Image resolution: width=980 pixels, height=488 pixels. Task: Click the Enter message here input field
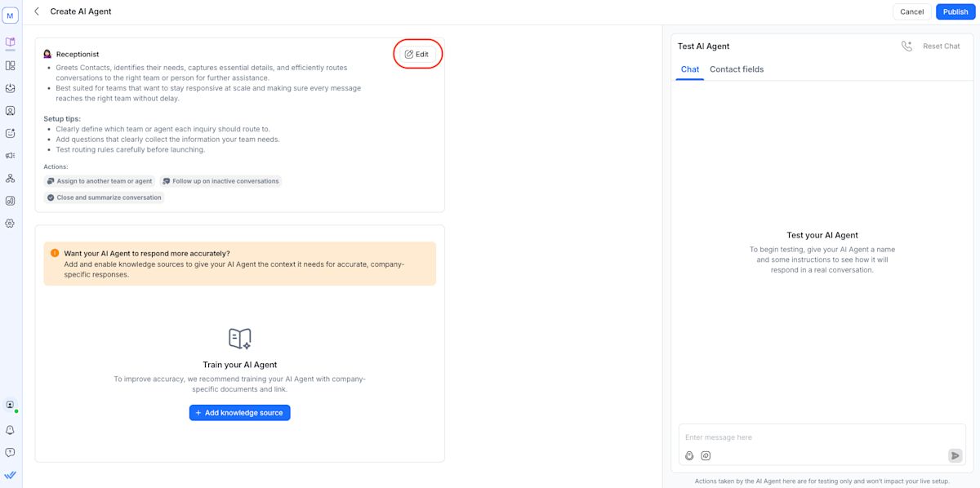click(776, 437)
